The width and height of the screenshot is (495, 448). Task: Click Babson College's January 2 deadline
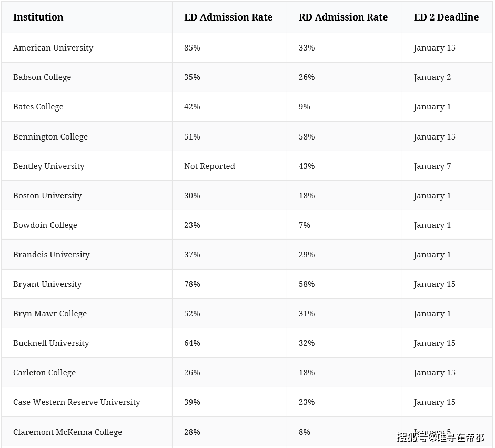click(x=432, y=77)
